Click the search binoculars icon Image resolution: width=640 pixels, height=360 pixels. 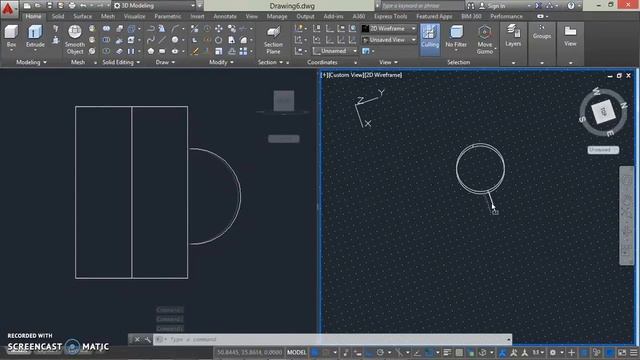[471, 5]
